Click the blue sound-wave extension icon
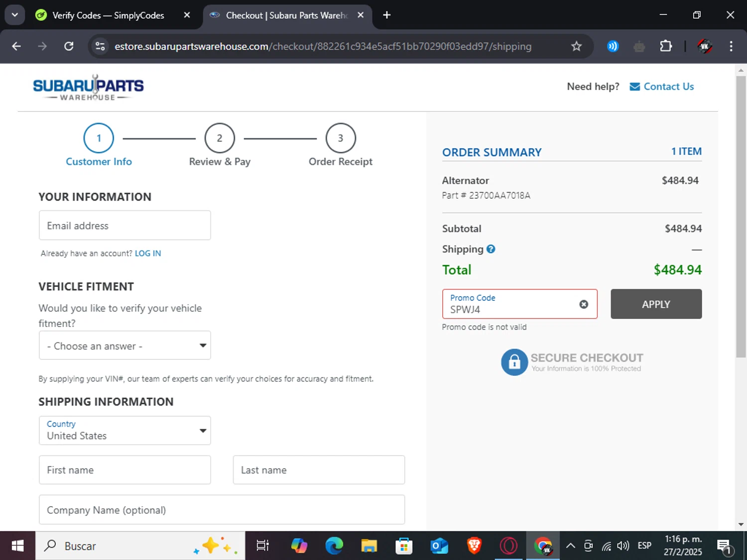 [613, 46]
